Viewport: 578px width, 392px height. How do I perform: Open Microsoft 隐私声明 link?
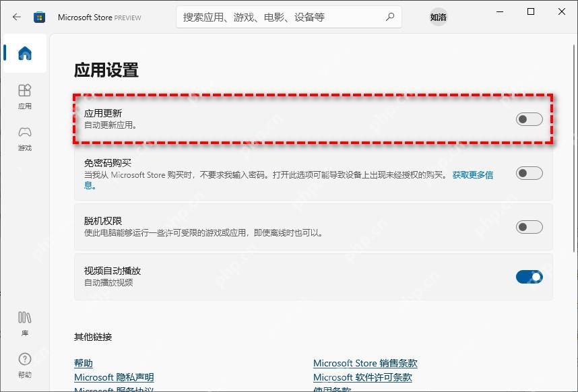tap(114, 377)
